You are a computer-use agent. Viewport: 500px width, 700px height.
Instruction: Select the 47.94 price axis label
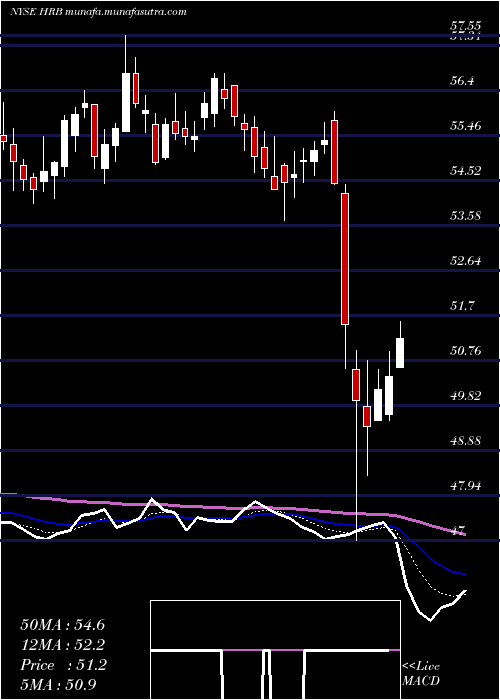point(467,487)
